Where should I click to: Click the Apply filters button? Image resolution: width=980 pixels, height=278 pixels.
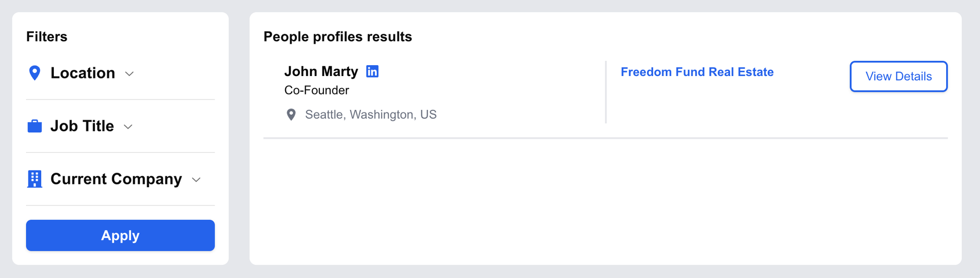coord(121,235)
